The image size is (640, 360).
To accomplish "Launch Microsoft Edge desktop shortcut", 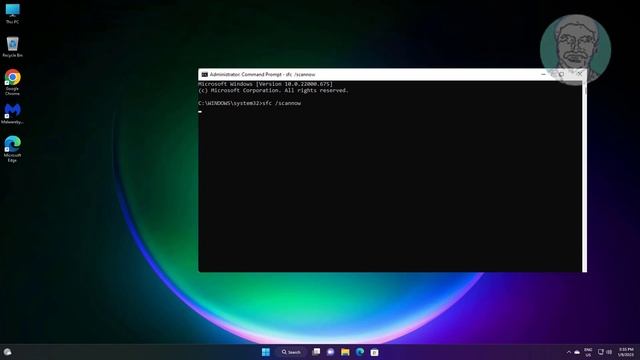I will click(x=12, y=149).
